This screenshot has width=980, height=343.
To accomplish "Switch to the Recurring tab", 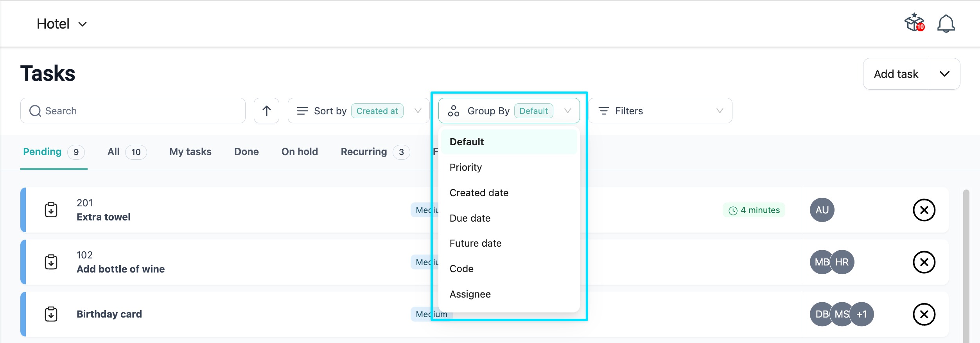I will 364,152.
